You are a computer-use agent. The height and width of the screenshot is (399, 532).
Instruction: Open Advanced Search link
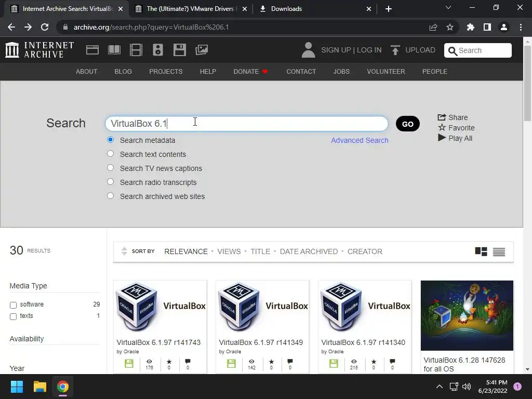tap(360, 140)
